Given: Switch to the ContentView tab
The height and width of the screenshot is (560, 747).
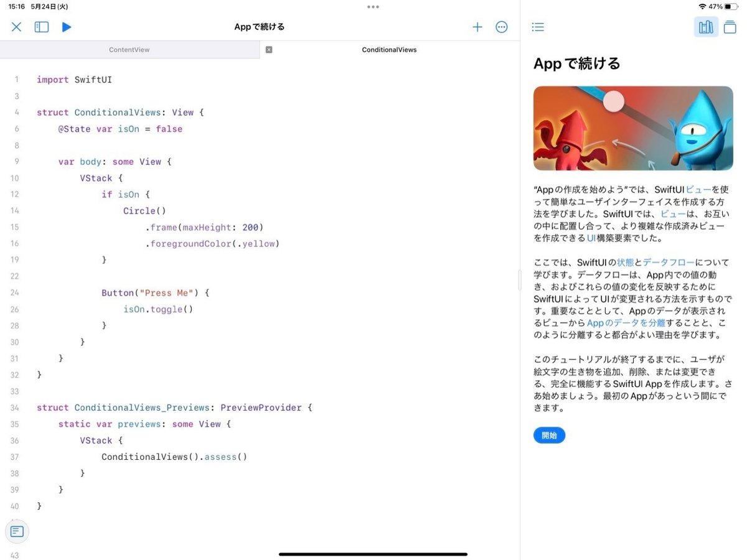Looking at the screenshot, I should [129, 50].
